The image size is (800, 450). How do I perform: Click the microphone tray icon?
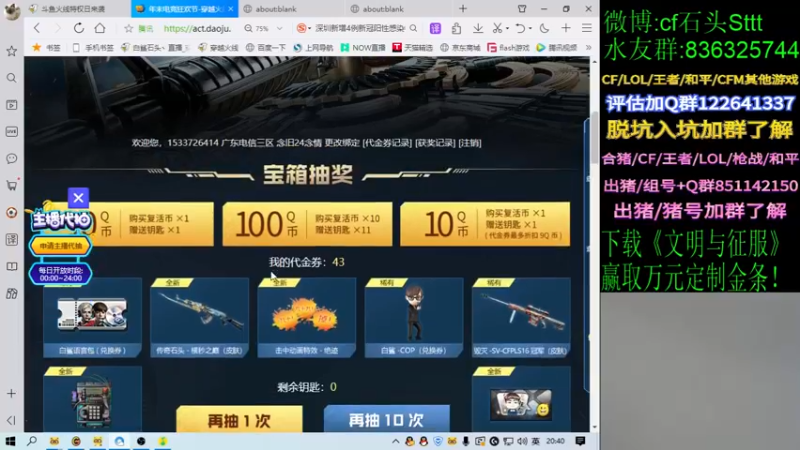pyautogui.click(x=465, y=441)
